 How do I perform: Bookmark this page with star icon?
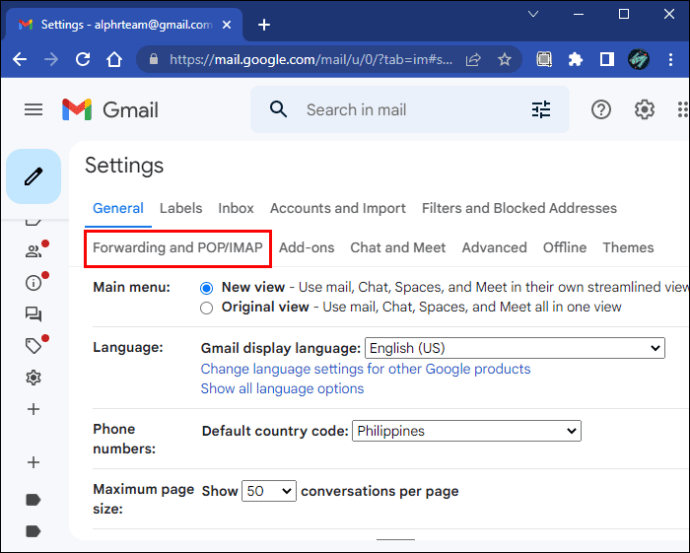coord(504,59)
